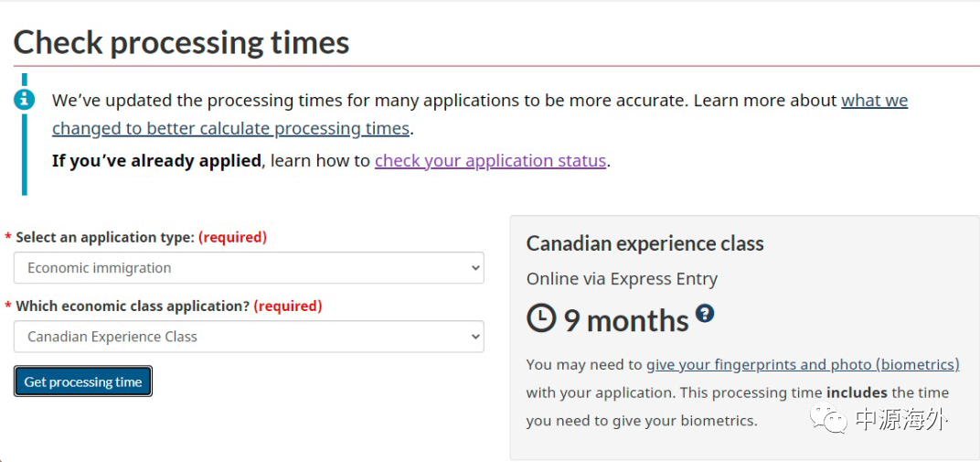Click the Select an application type label

(105, 237)
